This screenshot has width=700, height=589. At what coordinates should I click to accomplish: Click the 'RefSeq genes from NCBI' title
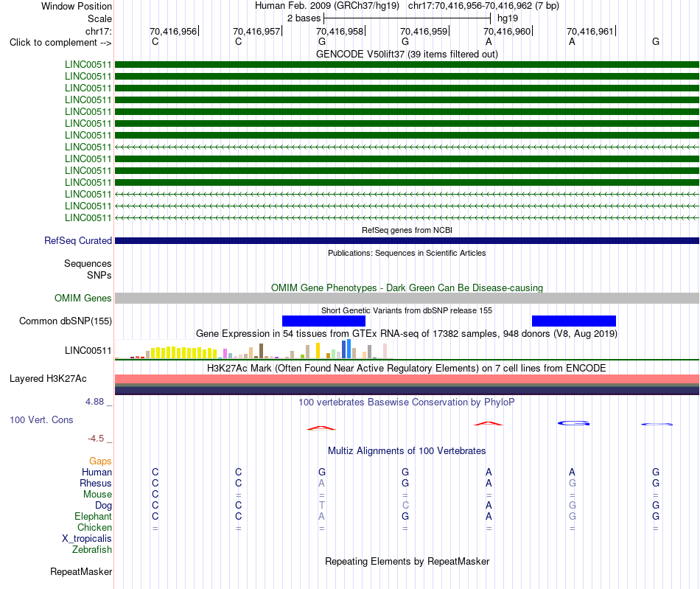coord(407,230)
